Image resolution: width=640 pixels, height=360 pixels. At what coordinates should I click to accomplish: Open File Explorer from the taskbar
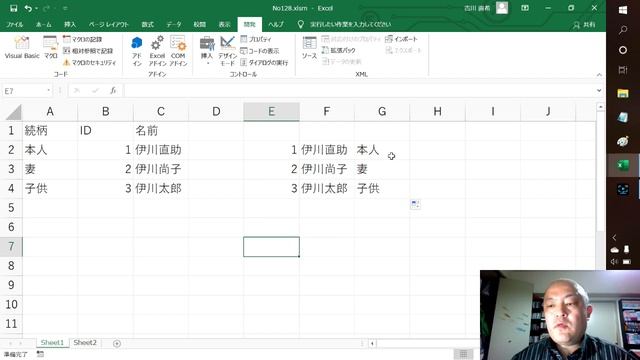point(623,93)
